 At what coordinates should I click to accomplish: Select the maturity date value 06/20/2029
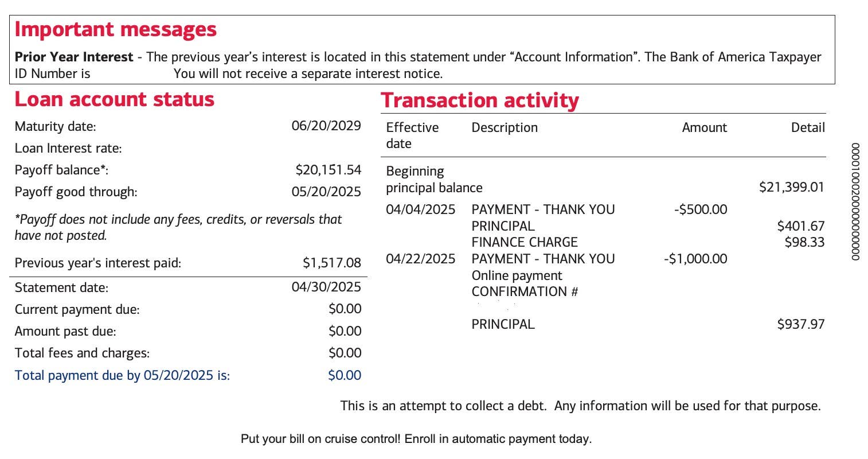tap(326, 126)
